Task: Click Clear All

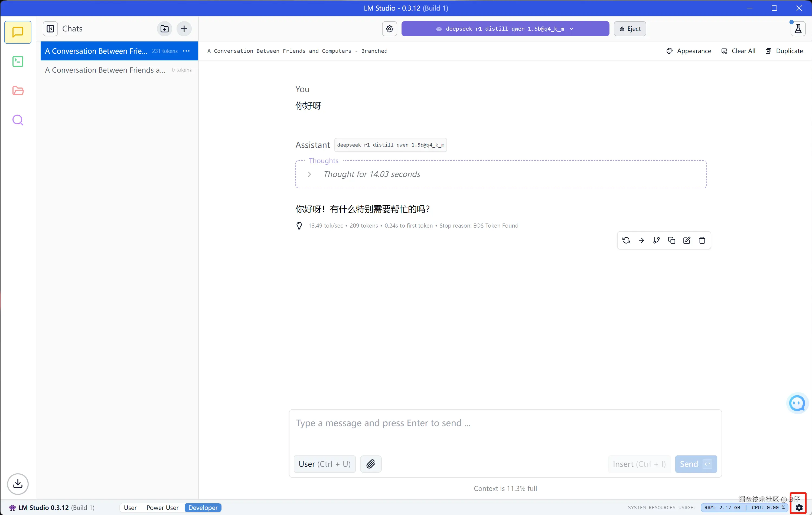Action: 738,51
